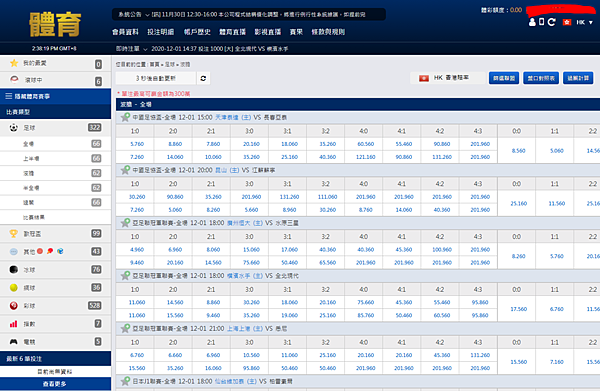The image size is (600, 391).
Task: Open the HK language dropdown arrow
Action: pos(590,23)
